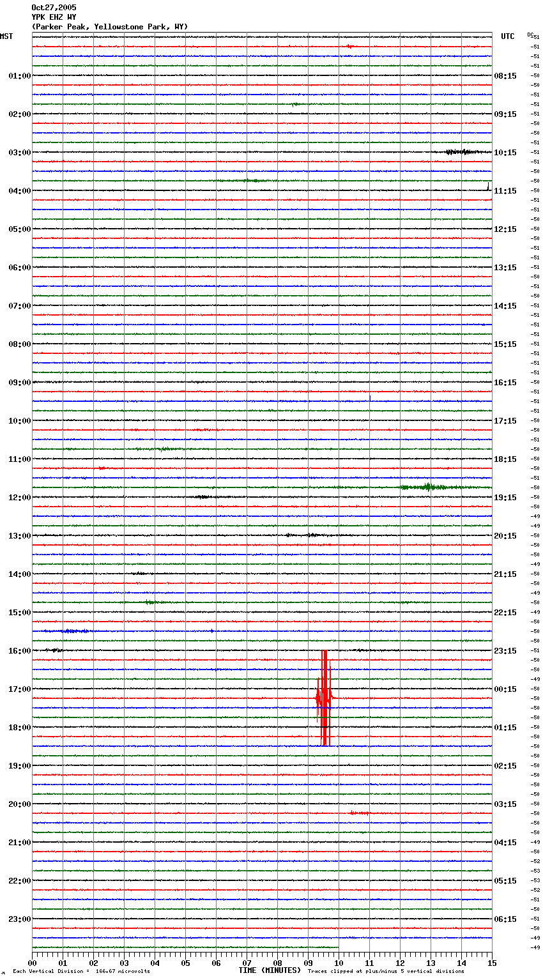This screenshot has width=543, height=980.
Task: Click the 06:15 UTC time label
Action: point(505,919)
